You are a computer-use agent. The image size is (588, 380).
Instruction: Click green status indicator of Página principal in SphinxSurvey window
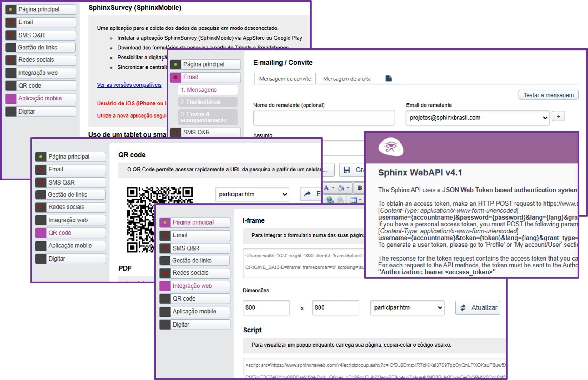point(11,9)
